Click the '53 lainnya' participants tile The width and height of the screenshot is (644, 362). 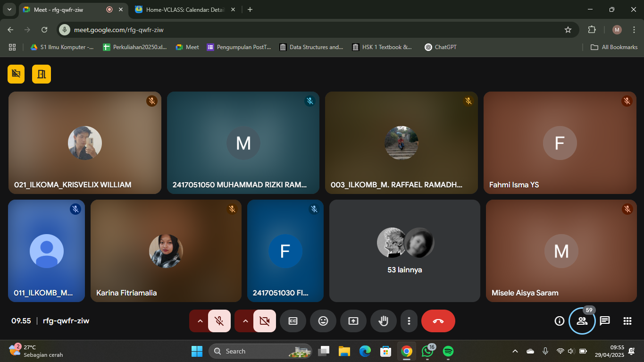pyautogui.click(x=404, y=251)
